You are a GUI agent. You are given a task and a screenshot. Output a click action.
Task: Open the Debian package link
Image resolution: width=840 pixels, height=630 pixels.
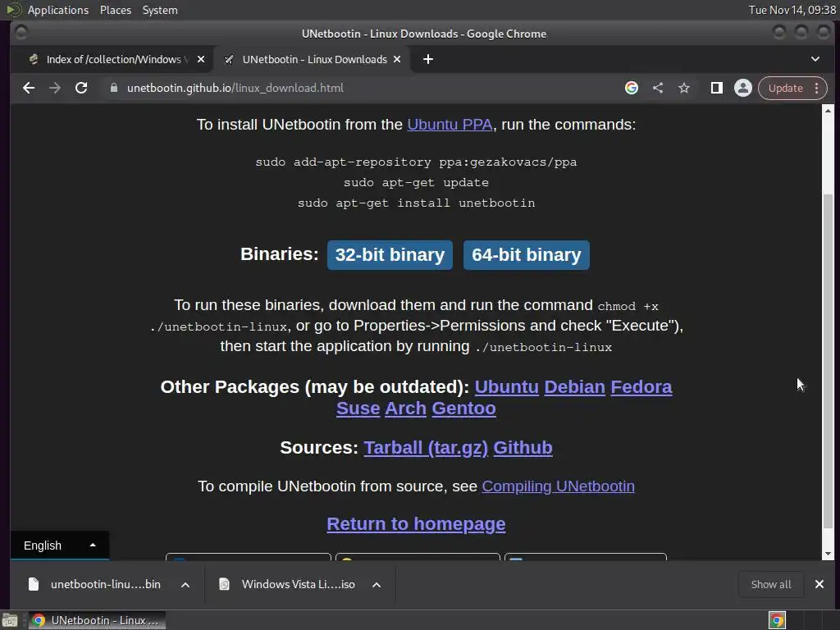(x=574, y=387)
